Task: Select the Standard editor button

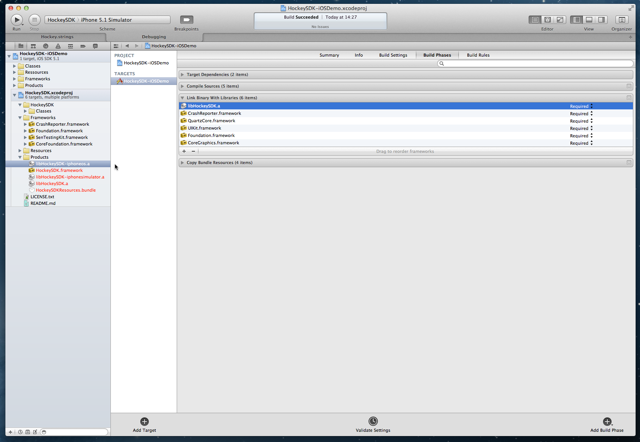Action: tap(534, 20)
